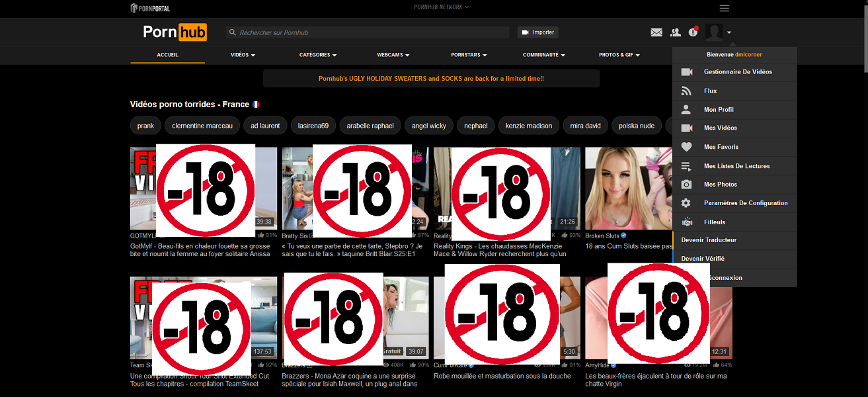Viewport: 868px width, 397px height.
Task: Click the photo camera icon beside Mes Photos
Action: tap(686, 185)
